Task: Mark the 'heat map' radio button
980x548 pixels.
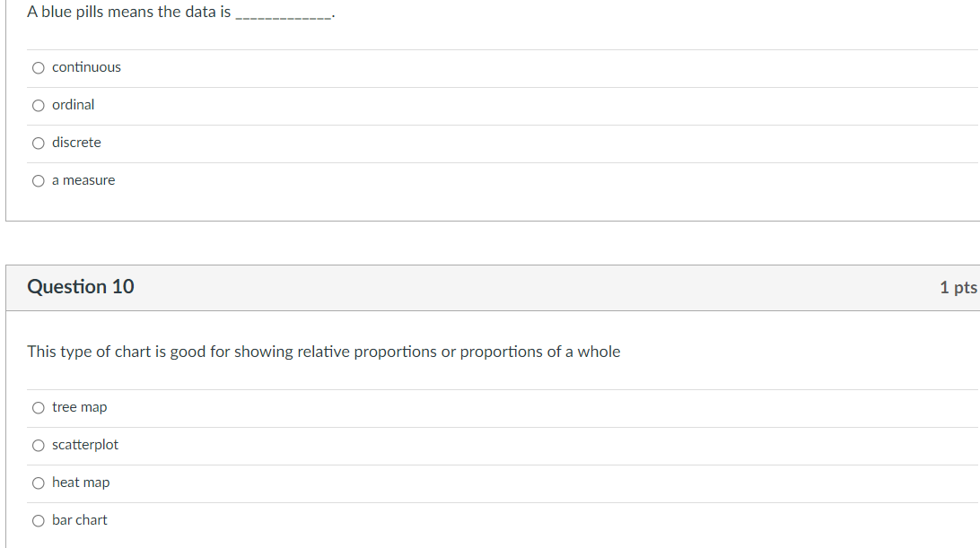Action: pos(38,483)
